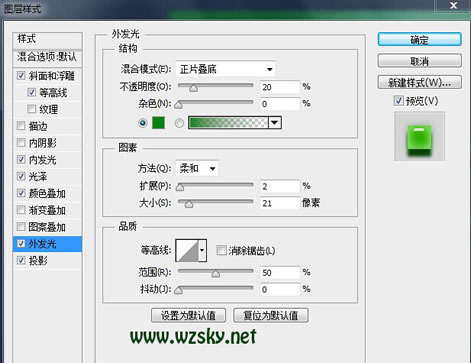
Task: Click the 大小 value field
Action: click(280, 203)
